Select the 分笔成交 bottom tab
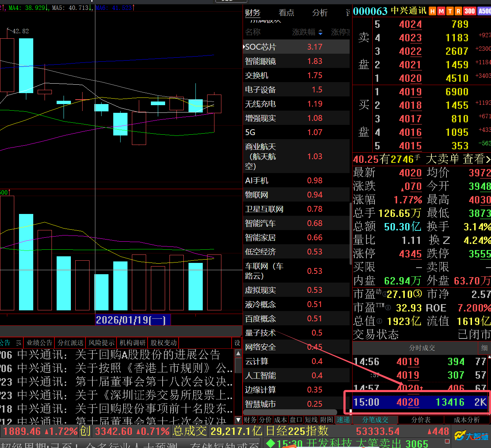This screenshot has width=491, height=448. [375, 420]
